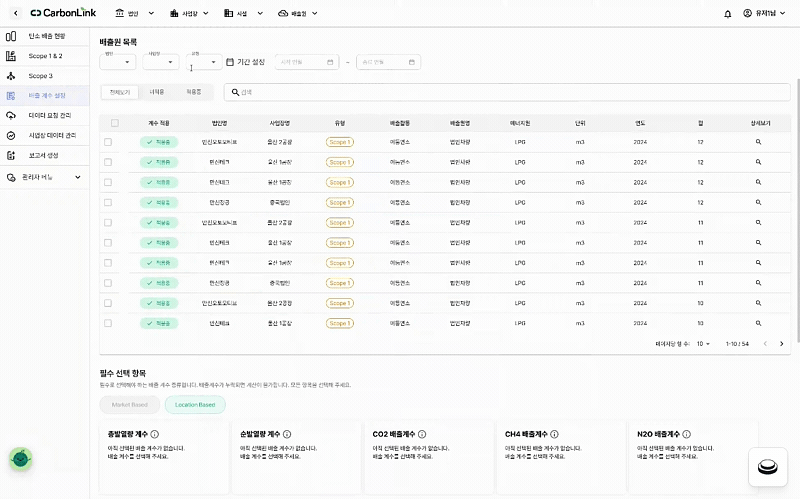Open the rows-per-page dropdown showing 10

pyautogui.click(x=703, y=344)
